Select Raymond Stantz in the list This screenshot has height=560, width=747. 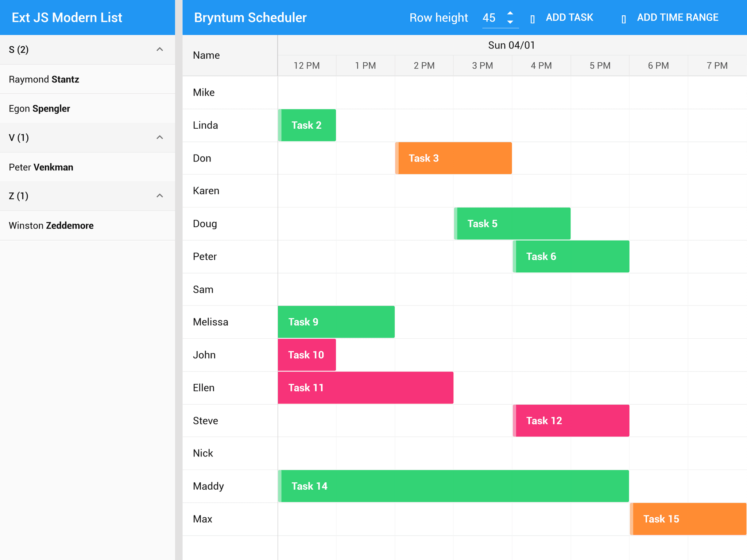44,79
